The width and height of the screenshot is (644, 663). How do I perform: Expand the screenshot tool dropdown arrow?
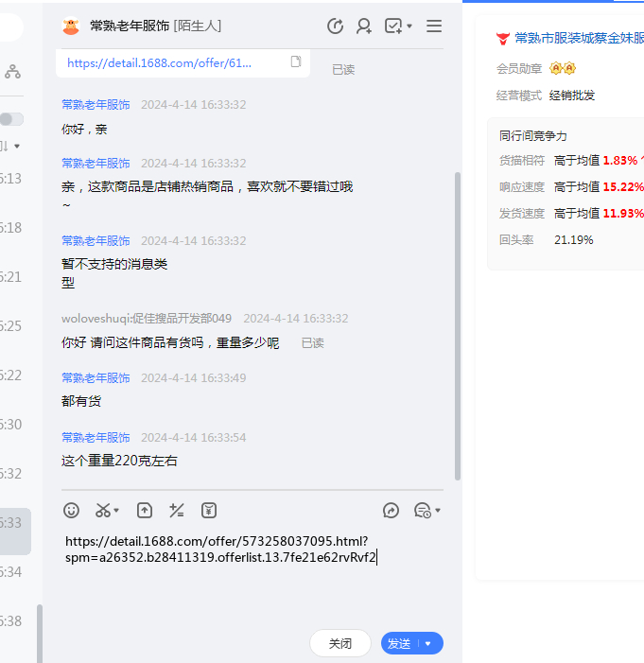point(116,511)
